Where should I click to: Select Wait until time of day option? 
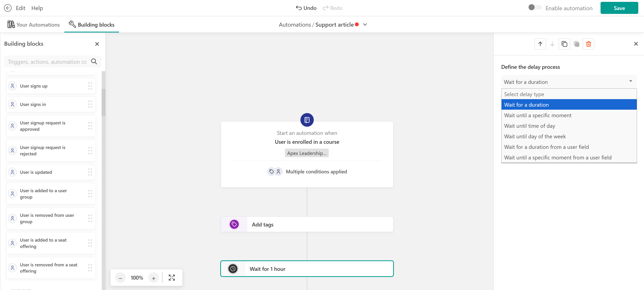tap(530, 126)
